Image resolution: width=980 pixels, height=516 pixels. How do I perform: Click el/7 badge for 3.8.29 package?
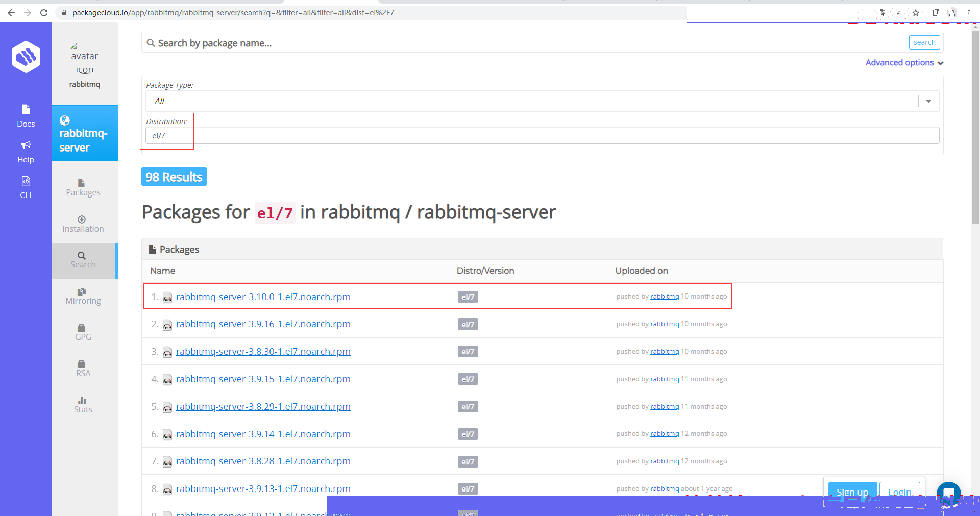[468, 407]
